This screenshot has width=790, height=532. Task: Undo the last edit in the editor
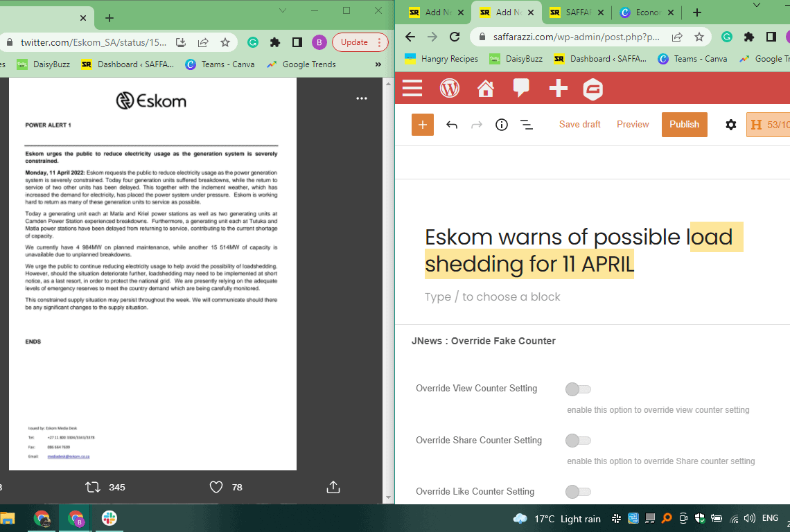tap(452, 125)
